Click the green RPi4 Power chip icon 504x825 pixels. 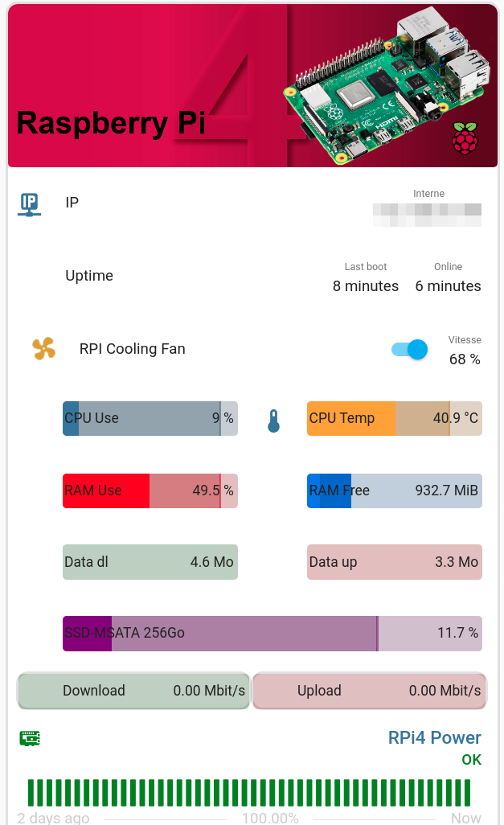(x=30, y=738)
